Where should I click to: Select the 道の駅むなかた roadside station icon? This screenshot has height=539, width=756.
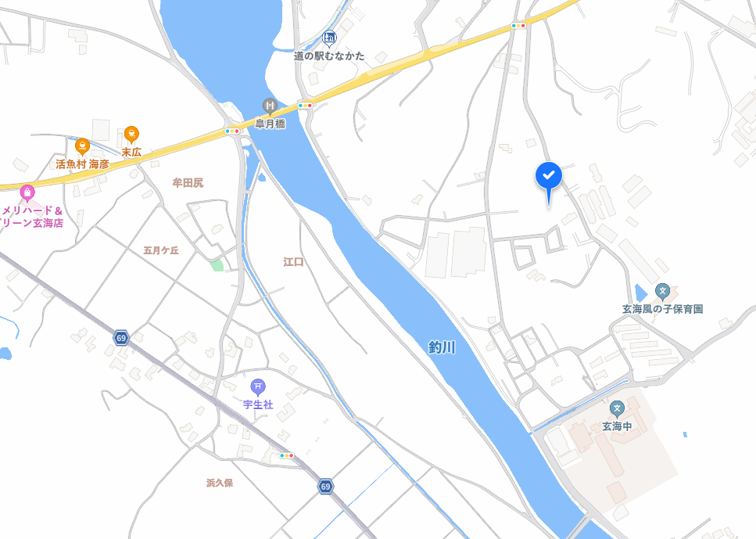click(x=329, y=38)
